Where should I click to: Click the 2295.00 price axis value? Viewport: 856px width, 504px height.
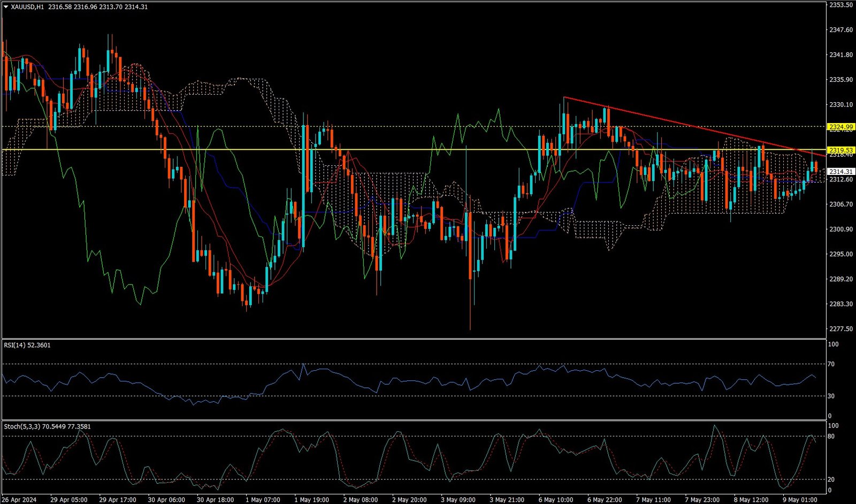click(x=840, y=254)
